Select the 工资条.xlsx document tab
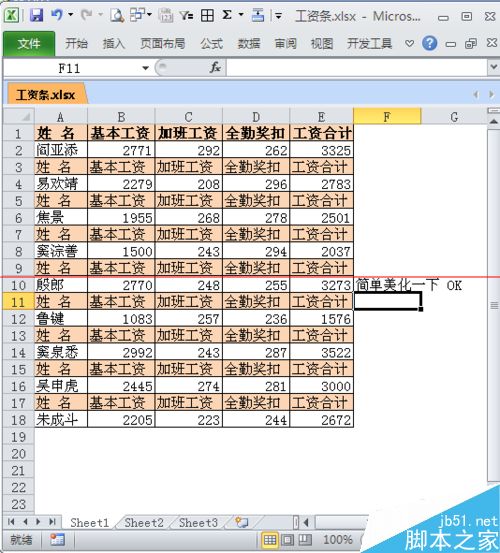The width and height of the screenshot is (500, 553). (x=46, y=95)
